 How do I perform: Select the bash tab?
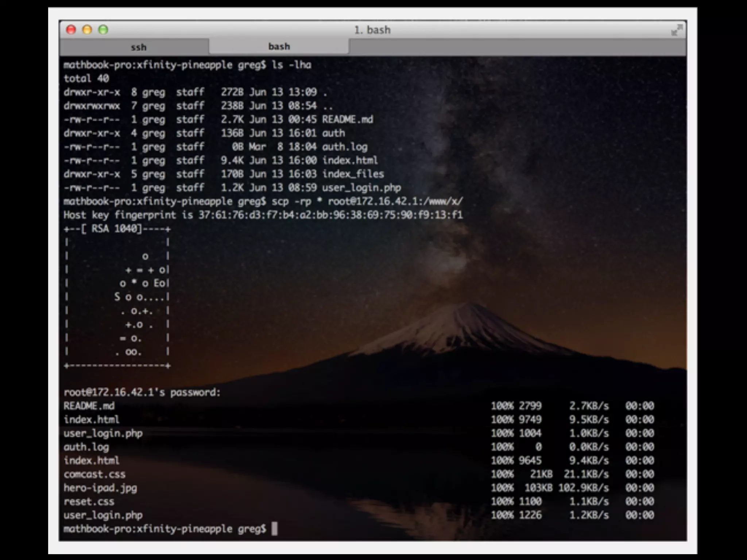tap(279, 47)
